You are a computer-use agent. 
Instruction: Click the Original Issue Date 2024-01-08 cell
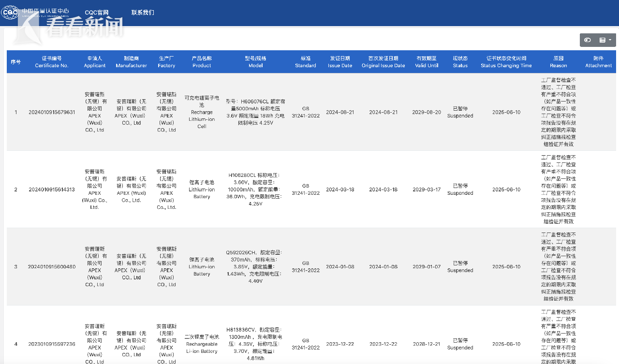[383, 267]
